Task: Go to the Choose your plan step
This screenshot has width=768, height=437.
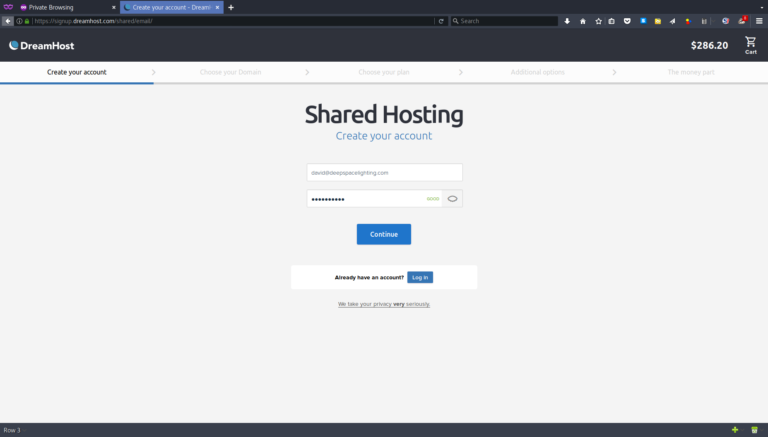Action: [x=384, y=72]
